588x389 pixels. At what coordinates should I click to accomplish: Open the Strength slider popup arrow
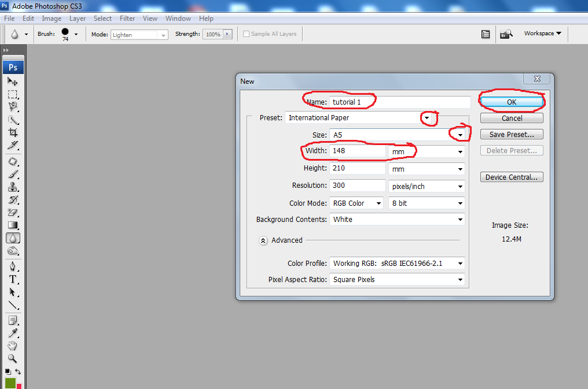(227, 34)
